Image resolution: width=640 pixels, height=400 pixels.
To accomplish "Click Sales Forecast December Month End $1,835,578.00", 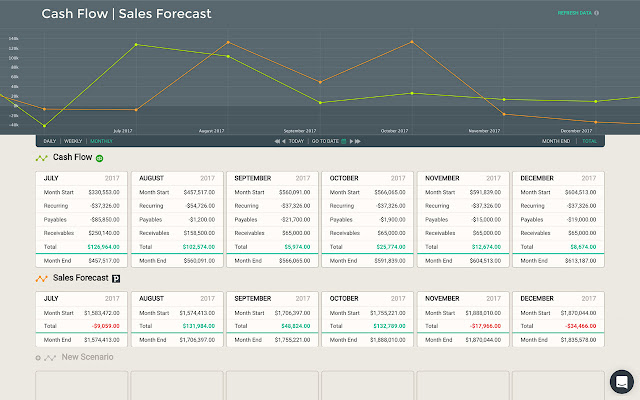I will coord(578,340).
